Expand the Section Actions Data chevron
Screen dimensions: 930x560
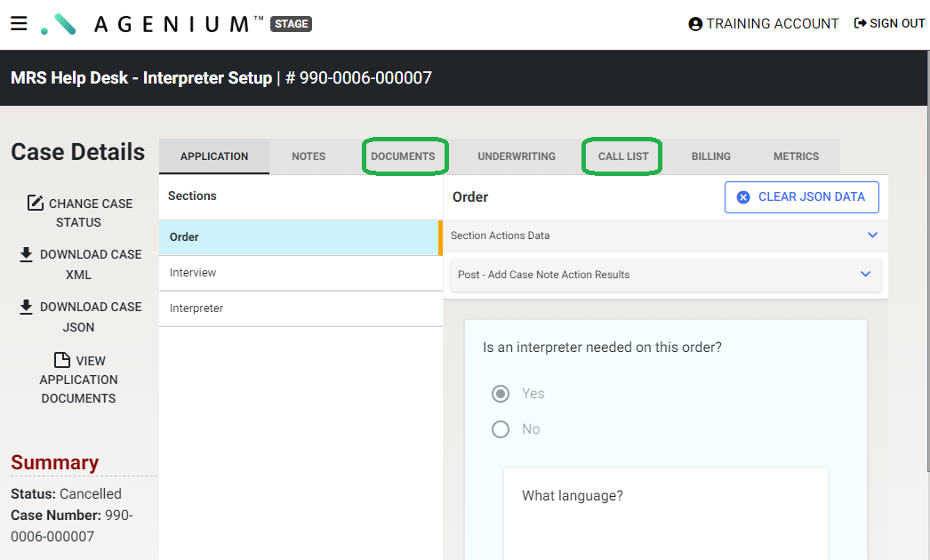[x=872, y=235]
